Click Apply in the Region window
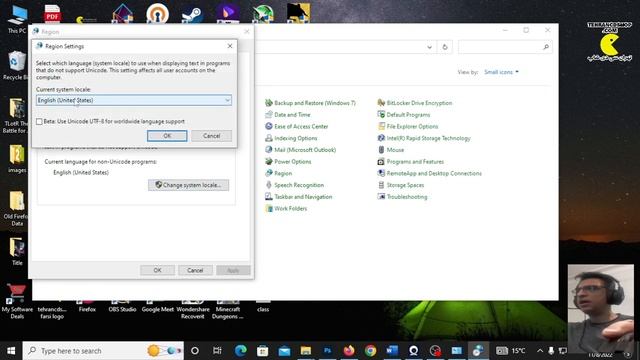This screenshot has width=640, height=360. pyautogui.click(x=233, y=270)
